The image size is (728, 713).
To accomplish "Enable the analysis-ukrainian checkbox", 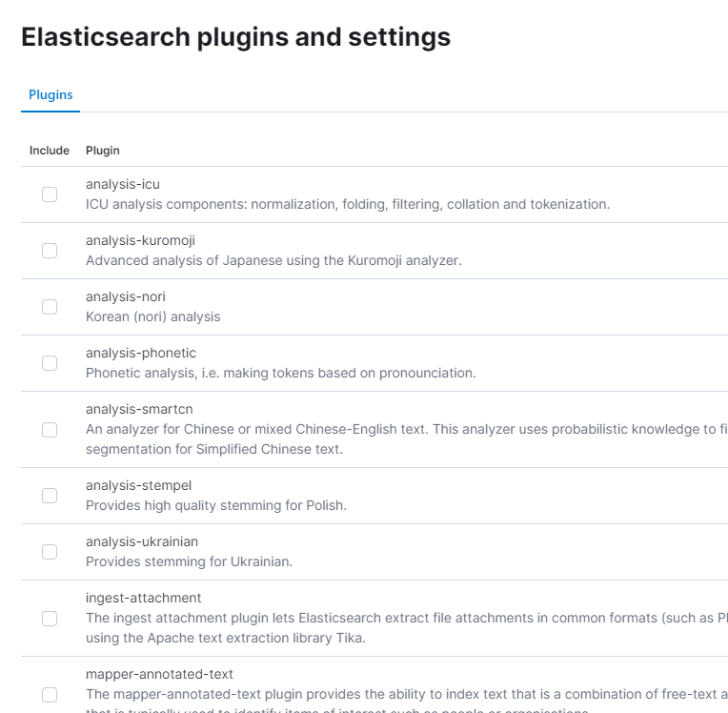I will (50, 552).
